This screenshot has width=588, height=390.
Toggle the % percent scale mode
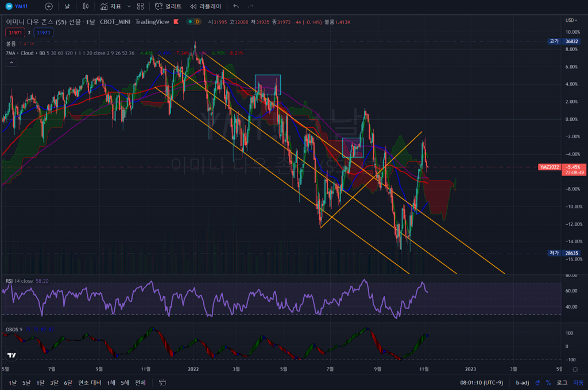coord(548,383)
